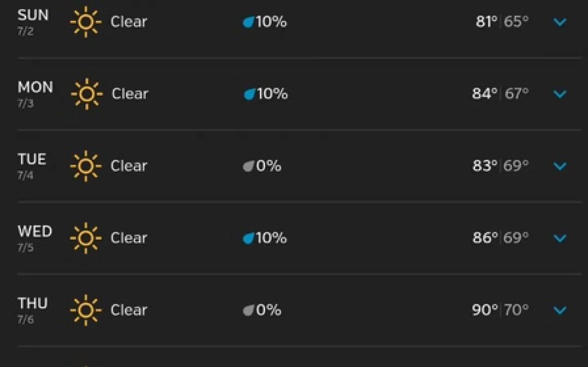The image size is (588, 367).
Task: Select the THU 7/6 day label
Action: pyautogui.click(x=33, y=309)
